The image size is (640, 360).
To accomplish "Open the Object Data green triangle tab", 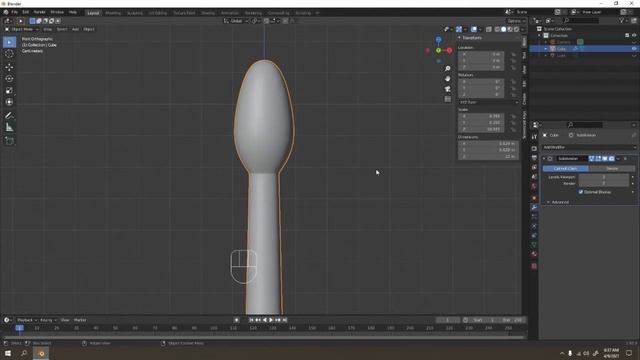I will tap(534, 244).
